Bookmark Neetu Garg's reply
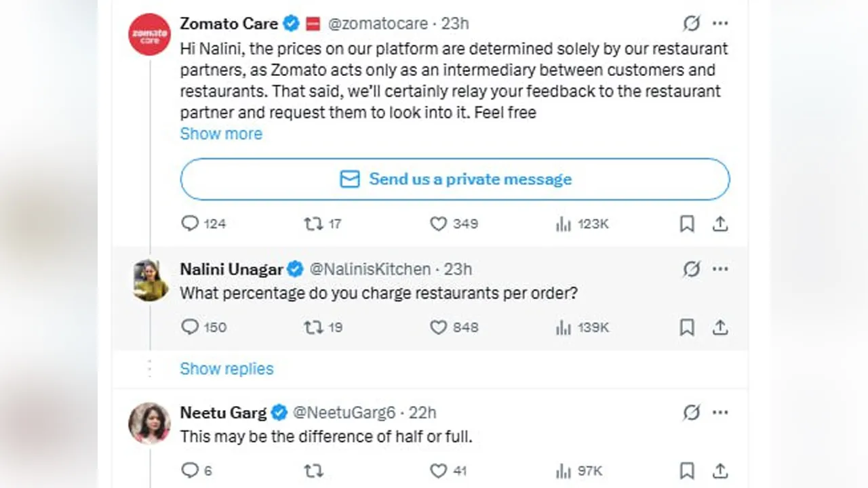Image resolution: width=868 pixels, height=488 pixels. point(686,470)
